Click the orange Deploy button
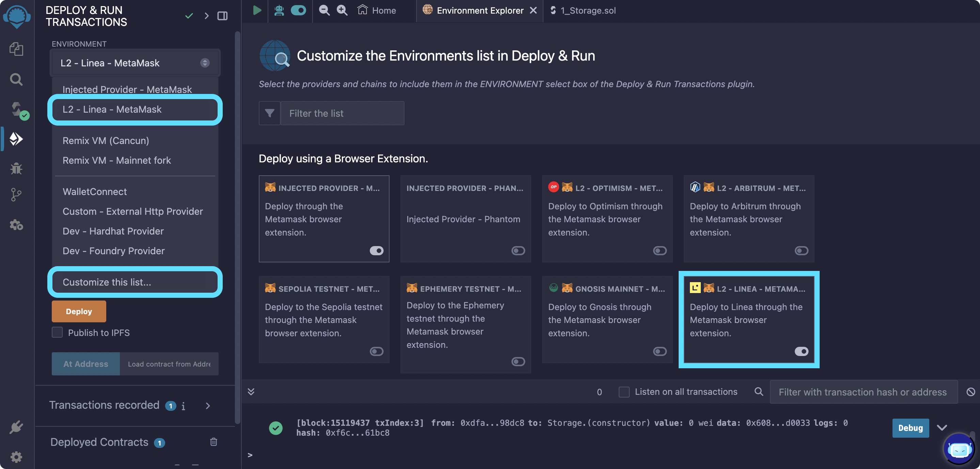 [x=79, y=311]
